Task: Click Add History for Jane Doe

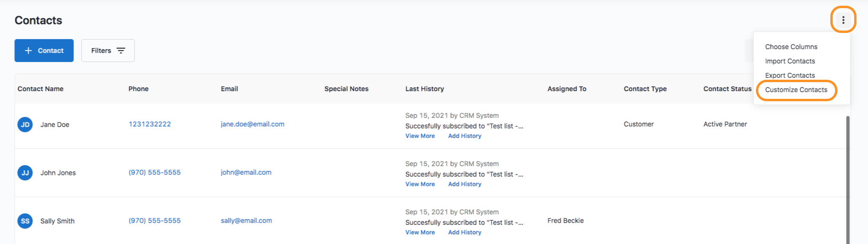Action: [465, 136]
